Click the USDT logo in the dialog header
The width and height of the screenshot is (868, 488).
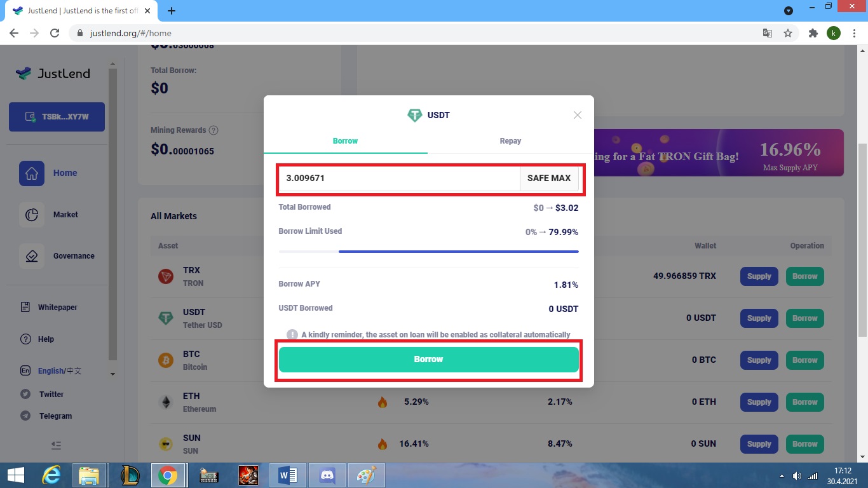(x=415, y=115)
